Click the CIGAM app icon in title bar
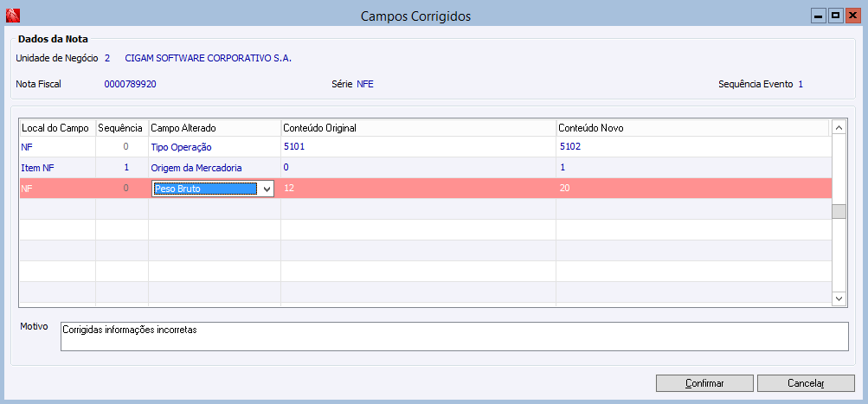Viewport: 868px width, 404px height. pos(12,16)
